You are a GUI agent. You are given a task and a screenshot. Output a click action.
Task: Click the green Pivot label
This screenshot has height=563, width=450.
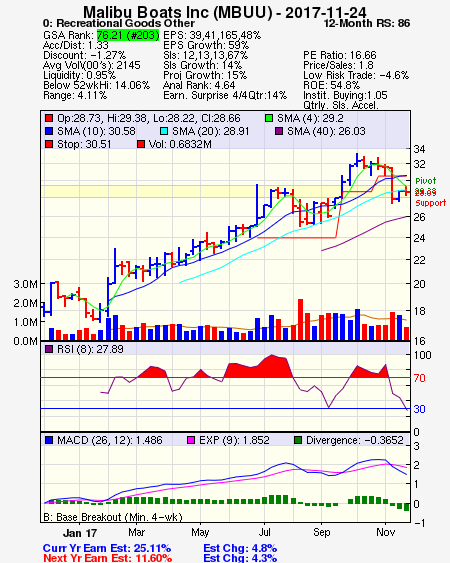(426, 181)
